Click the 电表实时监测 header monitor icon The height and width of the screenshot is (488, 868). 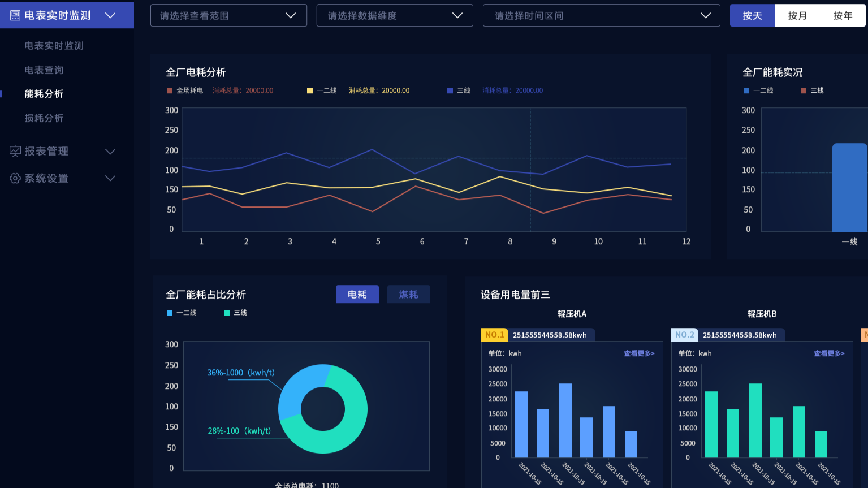click(x=15, y=15)
